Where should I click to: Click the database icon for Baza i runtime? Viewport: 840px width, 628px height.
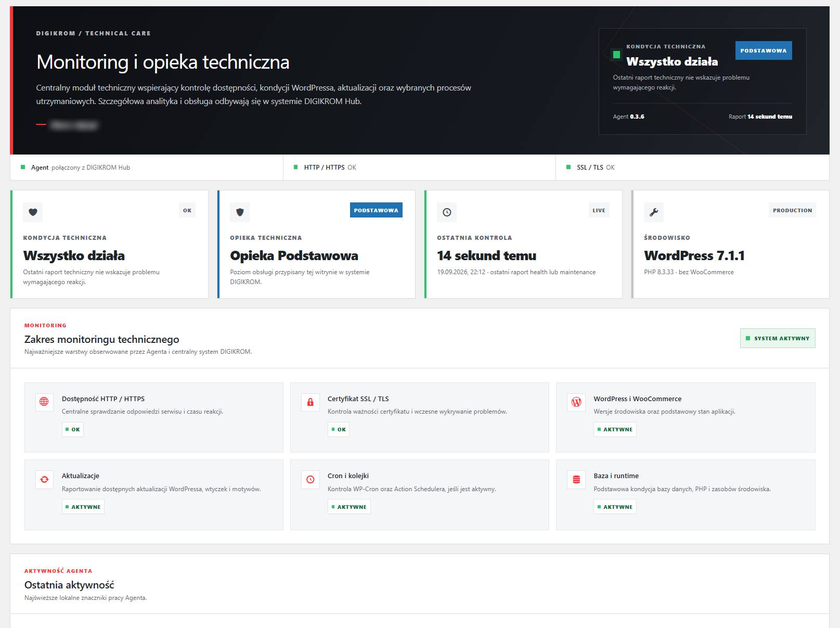576,479
